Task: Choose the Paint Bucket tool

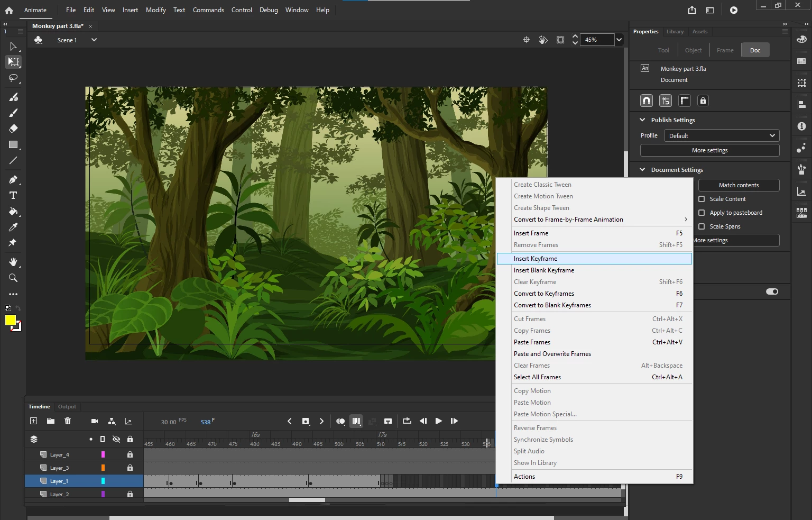Action: coord(13,212)
